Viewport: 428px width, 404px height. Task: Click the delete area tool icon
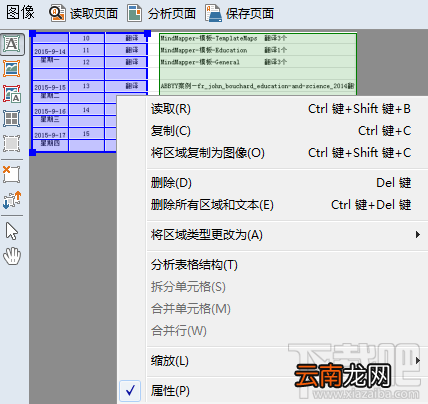[12, 174]
